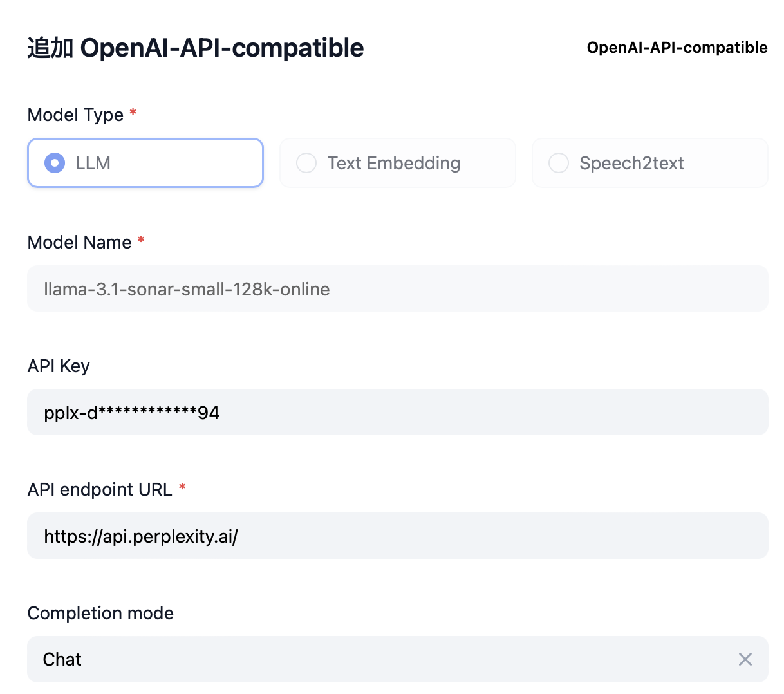Choose the Text Embedding model type
Screen dimensions: 784x694
(397, 163)
